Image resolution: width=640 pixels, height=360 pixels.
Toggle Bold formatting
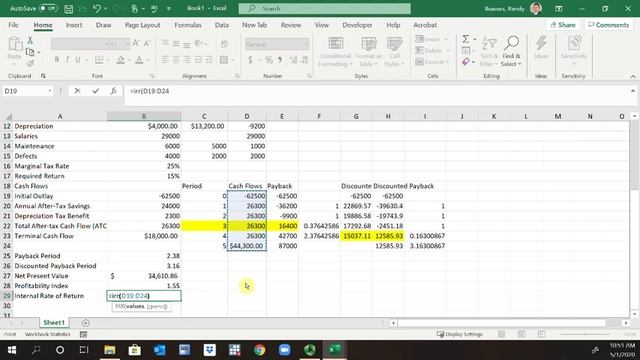(57, 60)
